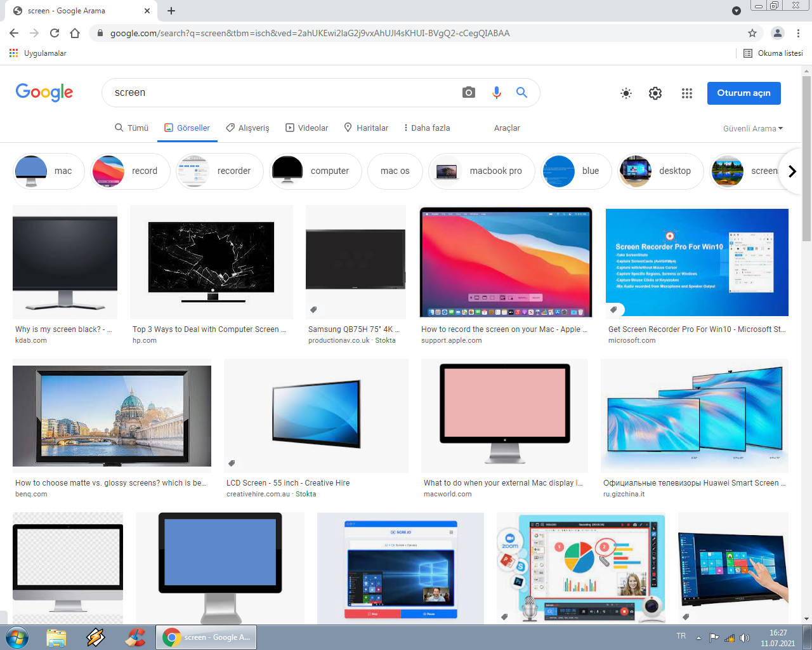This screenshot has width=812, height=650.
Task: Open the Google apps grid
Action: click(x=687, y=93)
